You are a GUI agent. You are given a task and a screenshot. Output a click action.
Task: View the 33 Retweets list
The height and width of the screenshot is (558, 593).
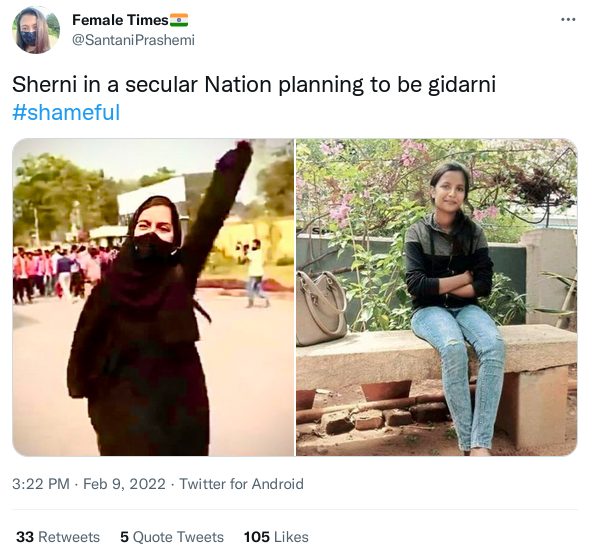pyautogui.click(x=58, y=537)
